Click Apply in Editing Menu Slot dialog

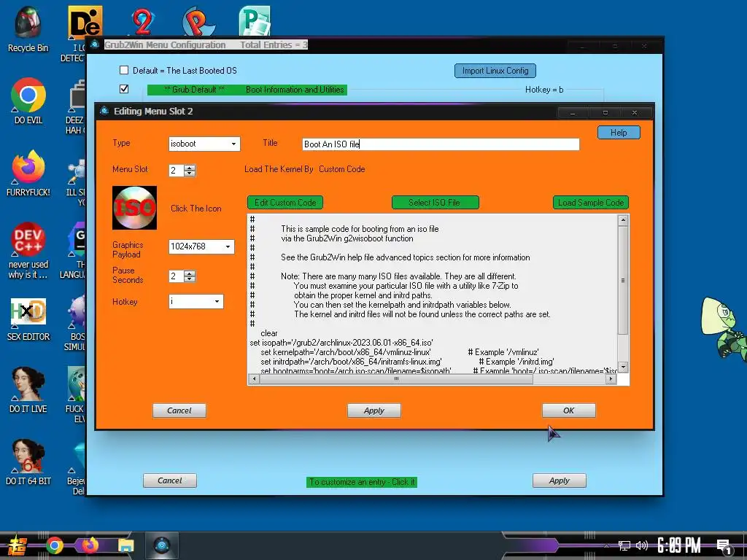(x=374, y=411)
